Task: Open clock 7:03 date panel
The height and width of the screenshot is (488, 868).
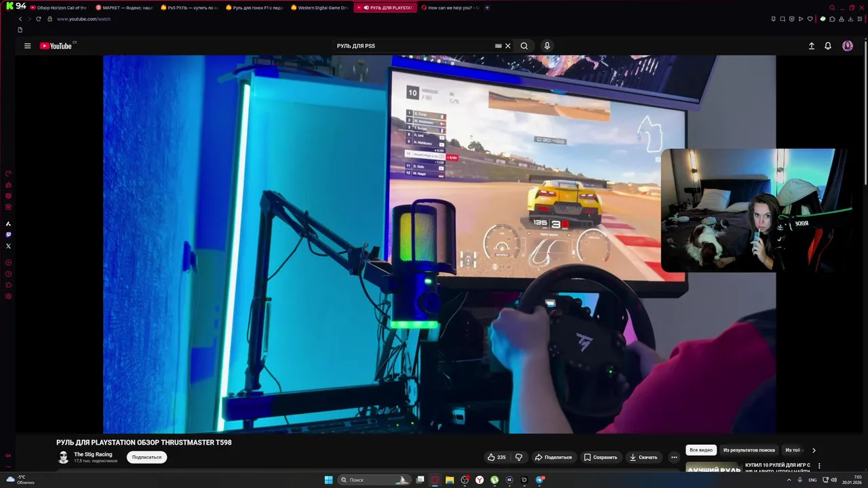Action: point(852,480)
